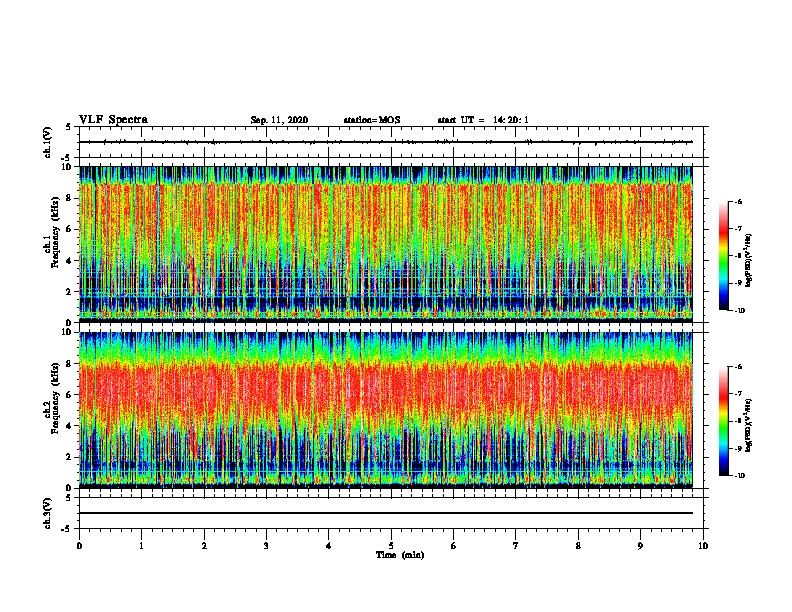Click time axis tick label "1"
The height and width of the screenshot is (612, 792).
[141, 546]
